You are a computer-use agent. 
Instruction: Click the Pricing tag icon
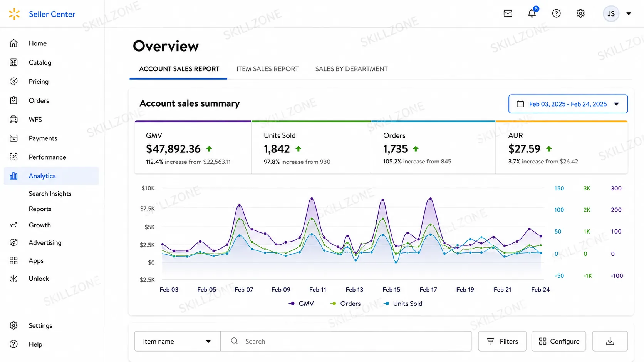pos(13,82)
